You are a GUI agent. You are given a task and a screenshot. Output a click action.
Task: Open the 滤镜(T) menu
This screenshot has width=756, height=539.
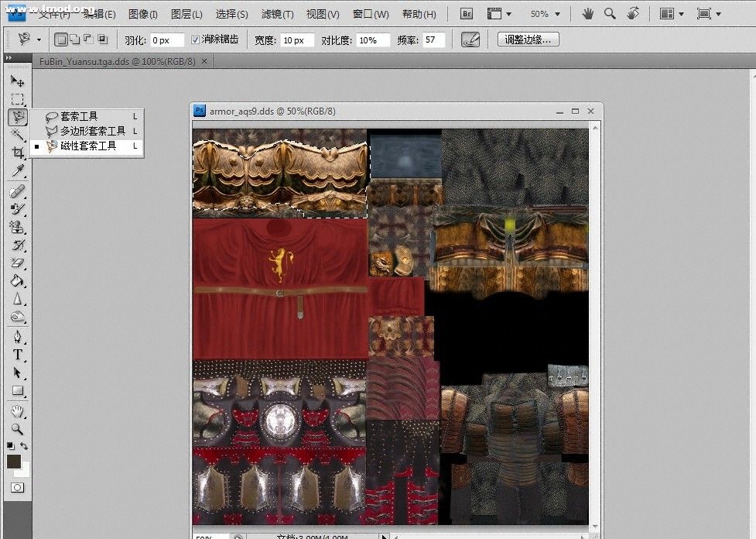(277, 14)
